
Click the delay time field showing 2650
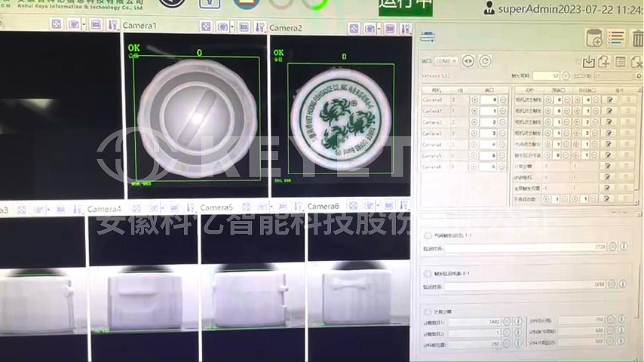[x=525, y=285]
